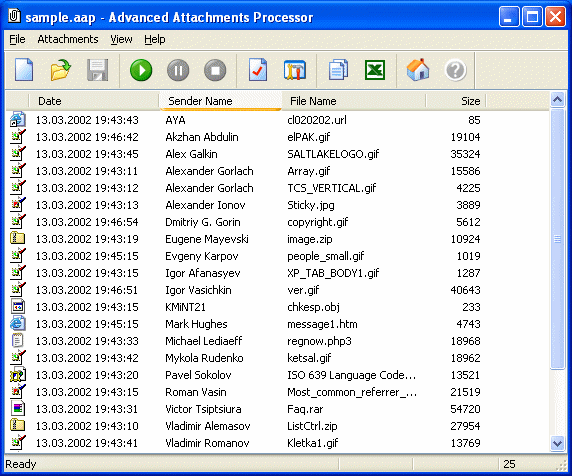Click the Home page house icon
Viewport: 572px width, 476px height.
418,69
